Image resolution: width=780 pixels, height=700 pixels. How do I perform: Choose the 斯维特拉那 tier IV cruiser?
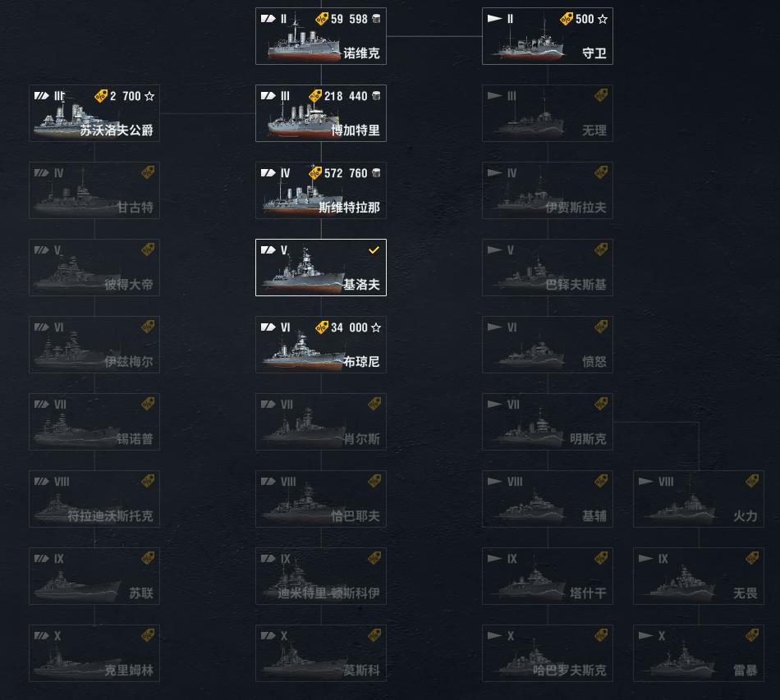(x=320, y=191)
